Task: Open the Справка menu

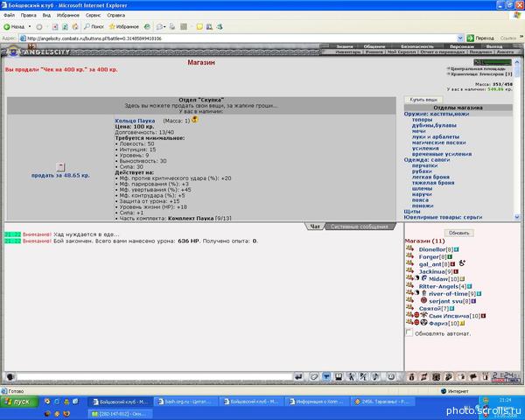Action: pyautogui.click(x=115, y=16)
